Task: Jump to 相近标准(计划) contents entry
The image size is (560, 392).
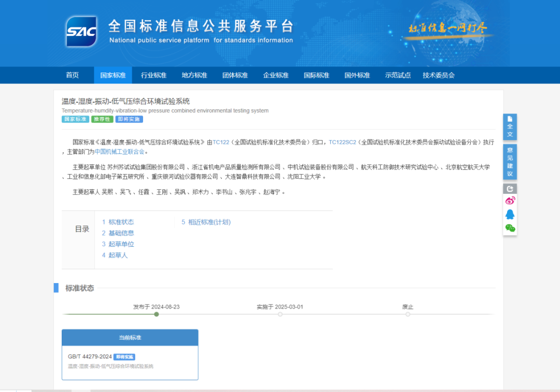Action: pyautogui.click(x=206, y=222)
